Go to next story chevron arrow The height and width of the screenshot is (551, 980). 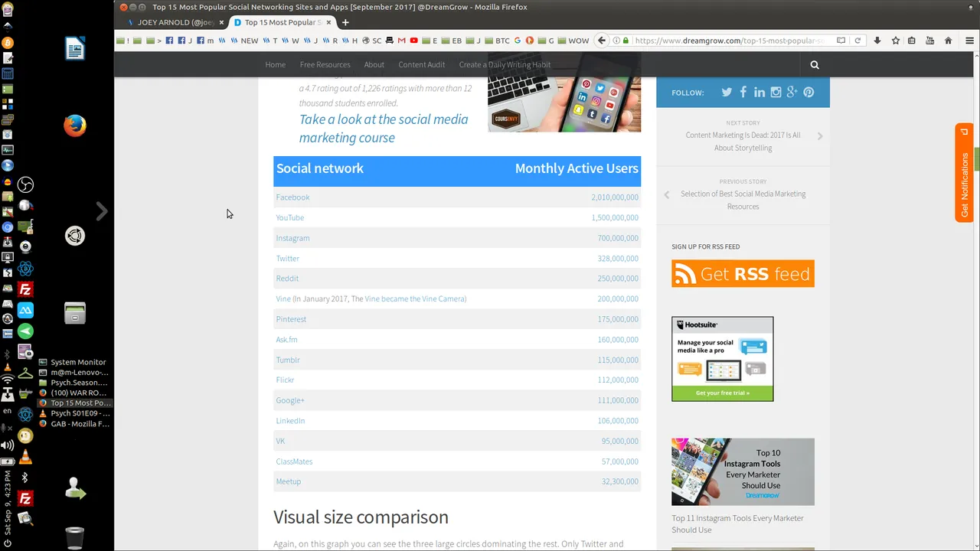[820, 136]
